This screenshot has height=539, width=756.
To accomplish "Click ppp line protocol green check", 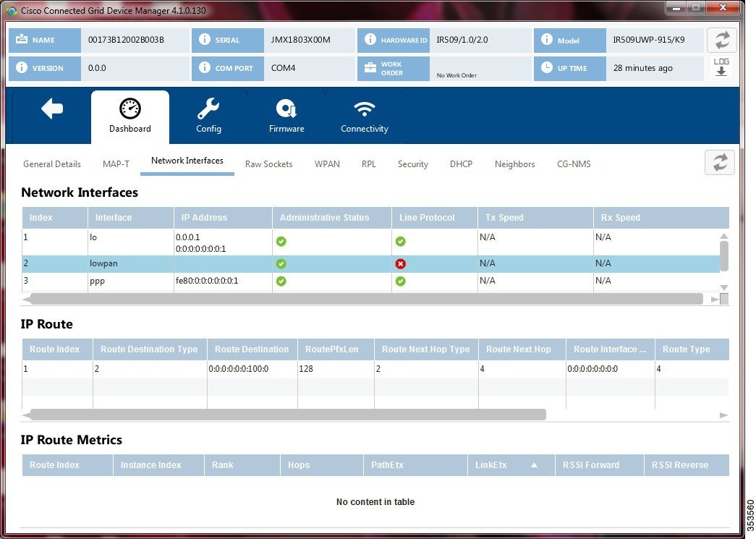I will [x=400, y=281].
